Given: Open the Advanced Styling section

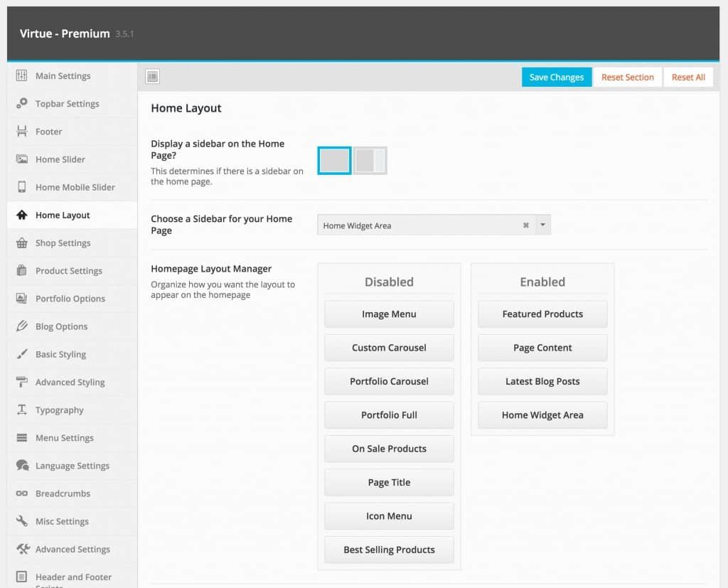Looking at the screenshot, I should click(72, 383).
